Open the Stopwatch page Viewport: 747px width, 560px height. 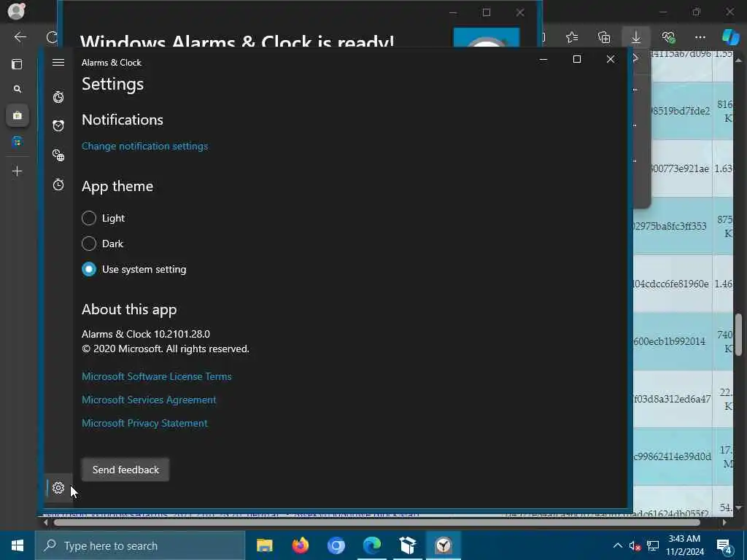(x=58, y=184)
